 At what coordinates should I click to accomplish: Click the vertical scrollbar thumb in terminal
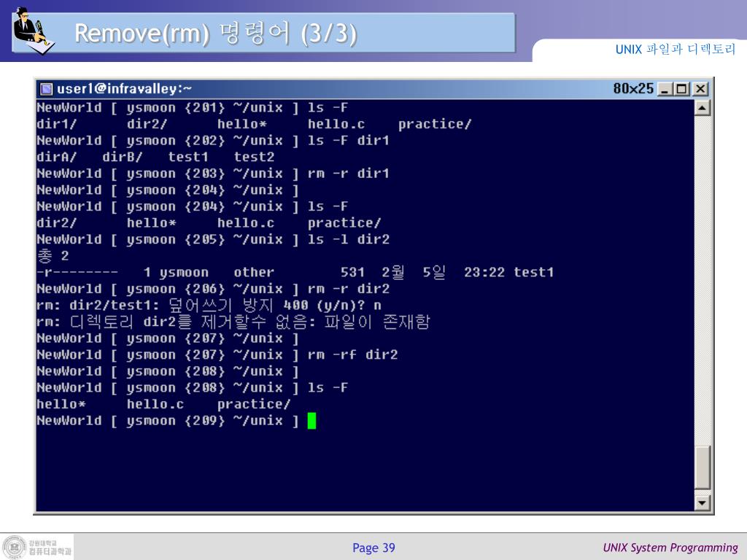703,467
